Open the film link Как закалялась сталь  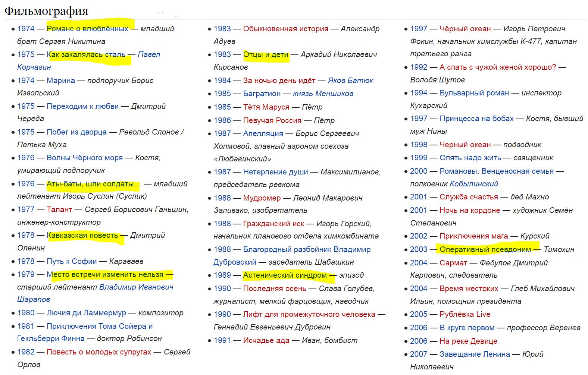pos(86,54)
